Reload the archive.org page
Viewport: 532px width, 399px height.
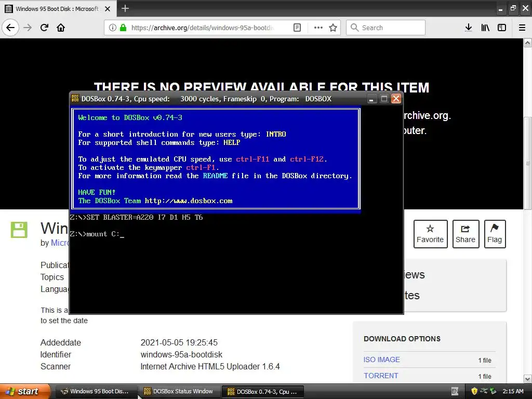coord(44,28)
